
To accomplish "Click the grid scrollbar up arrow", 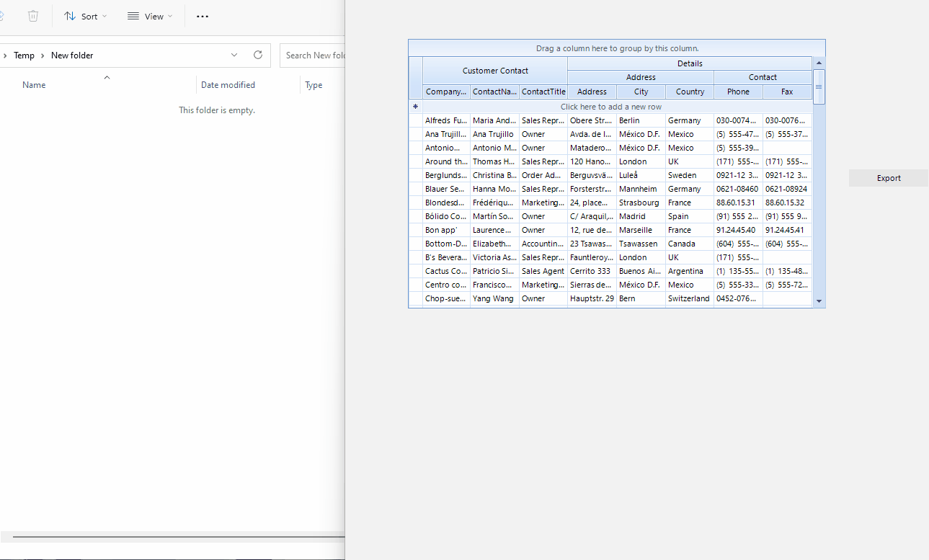I will [x=819, y=63].
